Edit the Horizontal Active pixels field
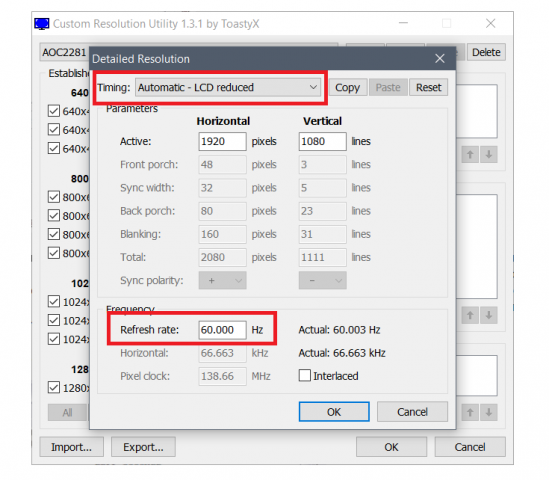The image size is (549, 480). (222, 141)
